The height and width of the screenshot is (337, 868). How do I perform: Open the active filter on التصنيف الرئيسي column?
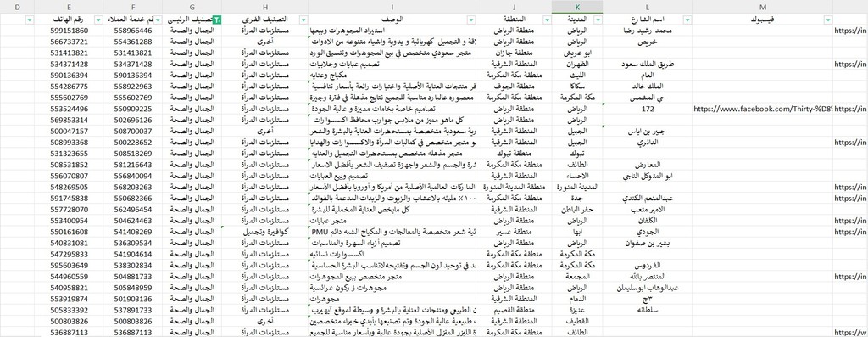(217, 20)
